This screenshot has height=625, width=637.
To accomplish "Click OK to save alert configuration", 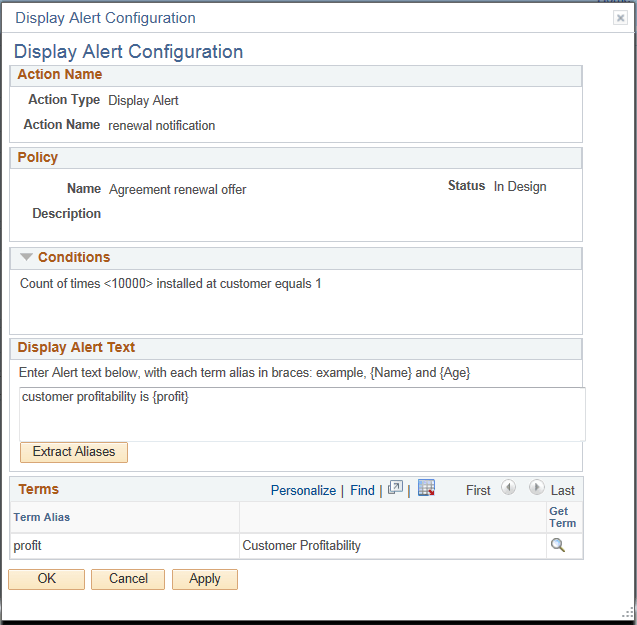I will 46,579.
